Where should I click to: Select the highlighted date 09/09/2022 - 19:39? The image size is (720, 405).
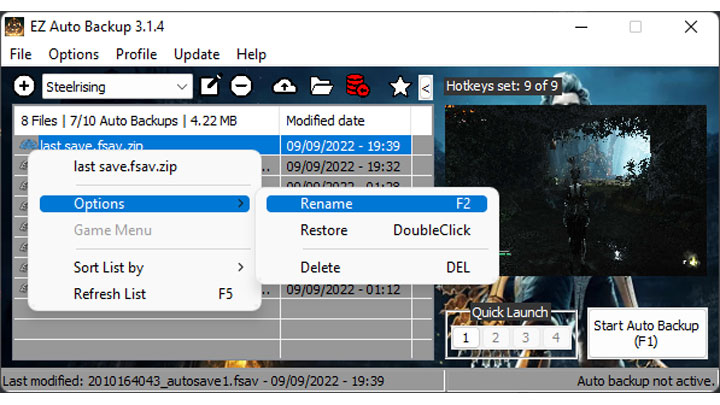click(343, 146)
